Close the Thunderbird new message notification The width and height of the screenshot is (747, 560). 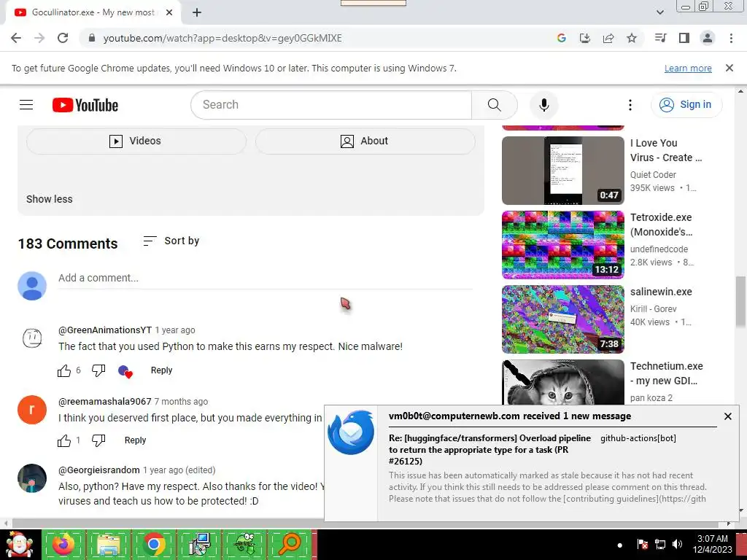(x=727, y=416)
